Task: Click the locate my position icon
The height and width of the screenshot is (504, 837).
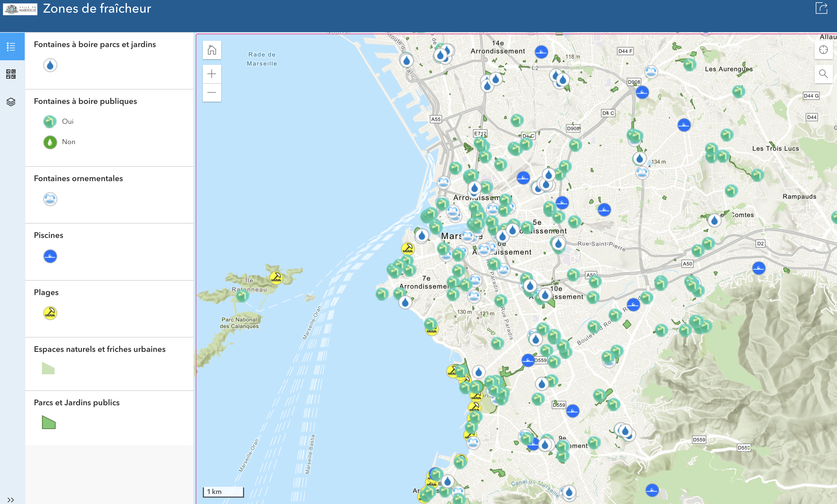Action: point(823,50)
